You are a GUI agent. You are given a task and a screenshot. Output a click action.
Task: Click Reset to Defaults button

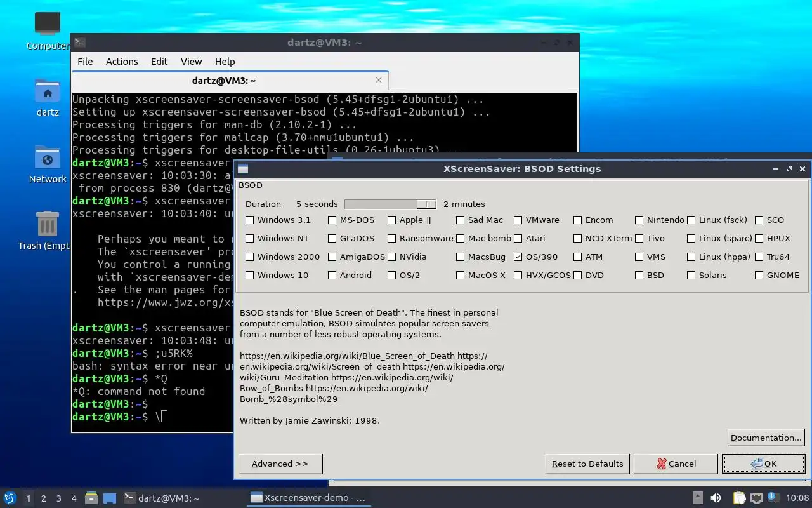(587, 464)
